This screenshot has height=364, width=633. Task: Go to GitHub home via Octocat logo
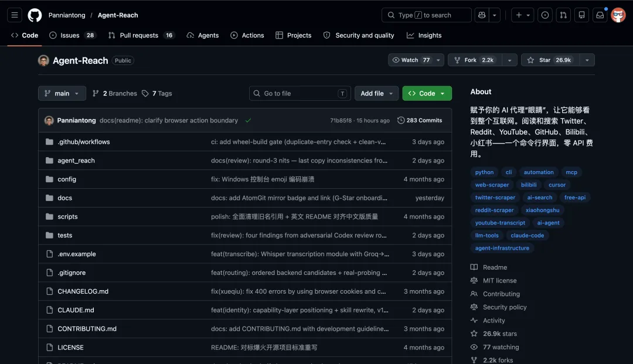point(35,15)
